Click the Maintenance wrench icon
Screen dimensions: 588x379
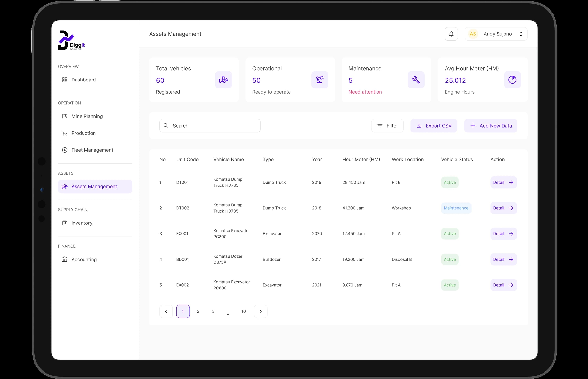pyautogui.click(x=416, y=80)
